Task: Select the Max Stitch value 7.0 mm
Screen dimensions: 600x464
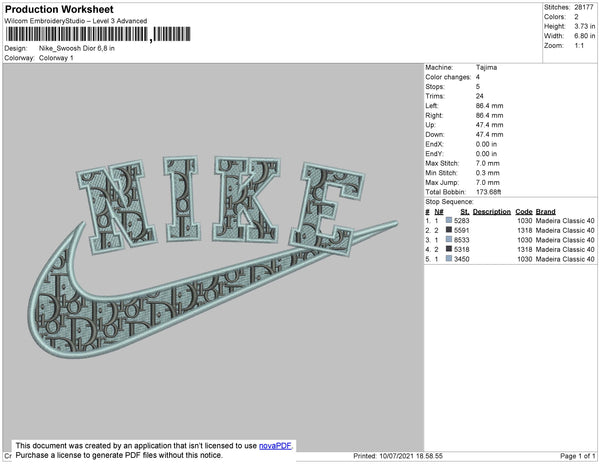Action: point(488,163)
